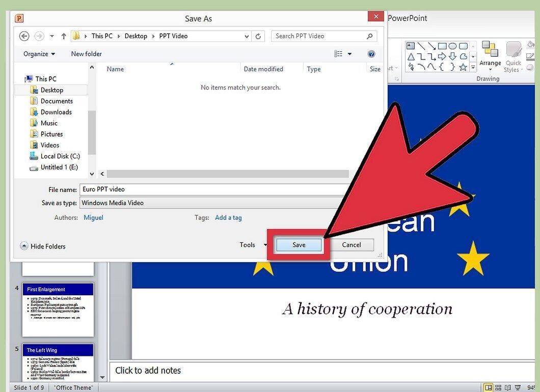Select the straight Line shape

(x=421, y=46)
